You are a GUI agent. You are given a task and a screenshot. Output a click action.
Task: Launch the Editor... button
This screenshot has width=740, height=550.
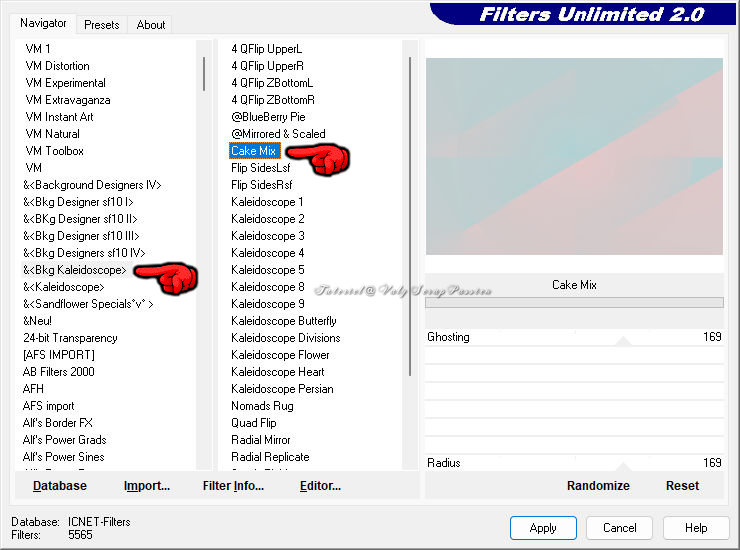(320, 486)
